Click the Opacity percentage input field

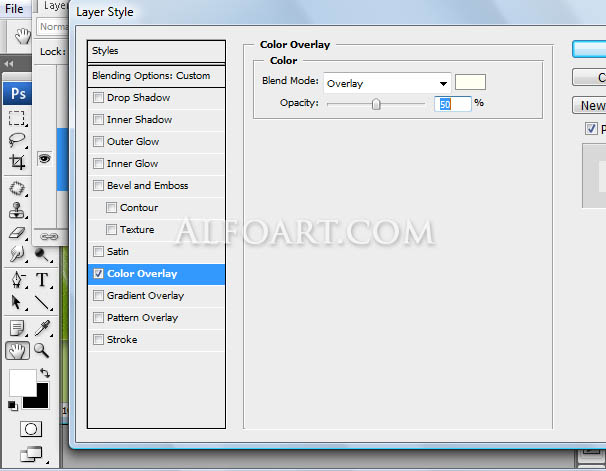point(453,104)
